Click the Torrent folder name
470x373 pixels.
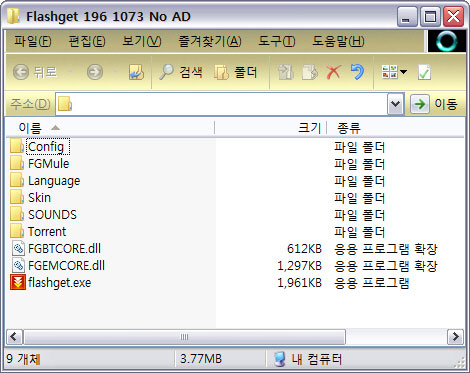pos(47,232)
